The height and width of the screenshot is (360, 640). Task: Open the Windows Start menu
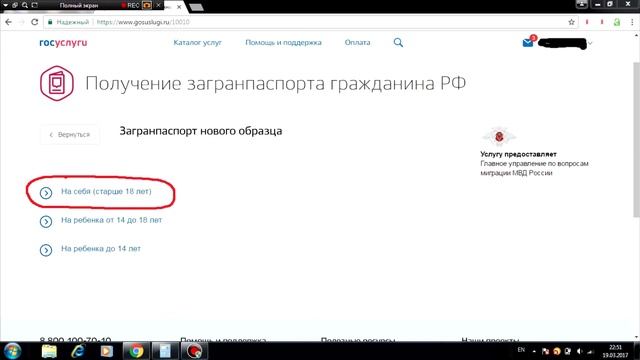coord(12,351)
